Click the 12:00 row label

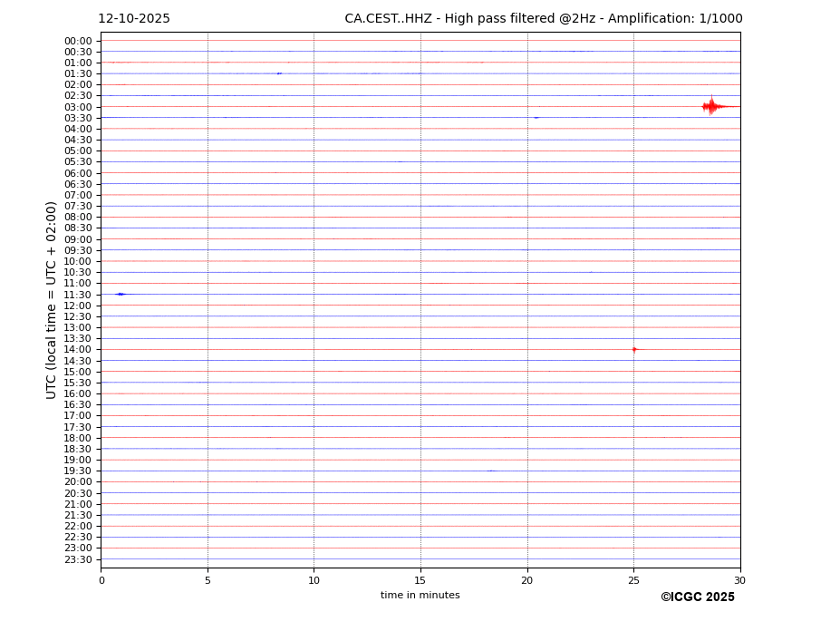click(x=78, y=306)
